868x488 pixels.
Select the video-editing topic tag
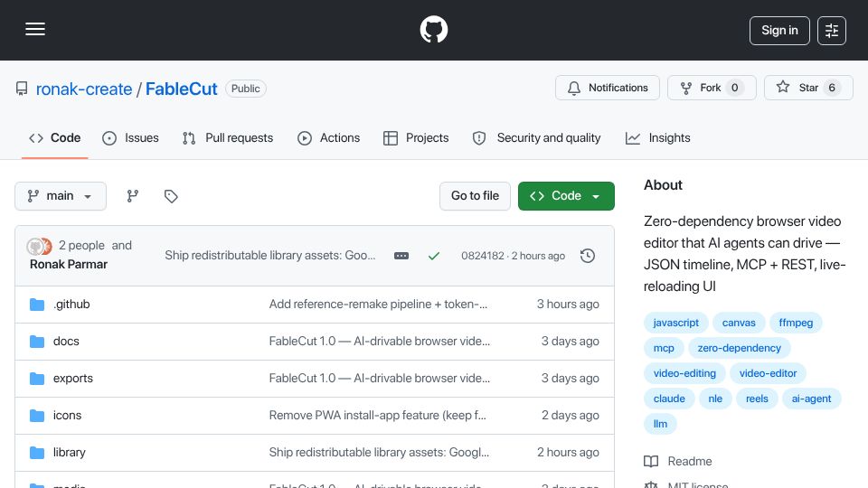[684, 373]
